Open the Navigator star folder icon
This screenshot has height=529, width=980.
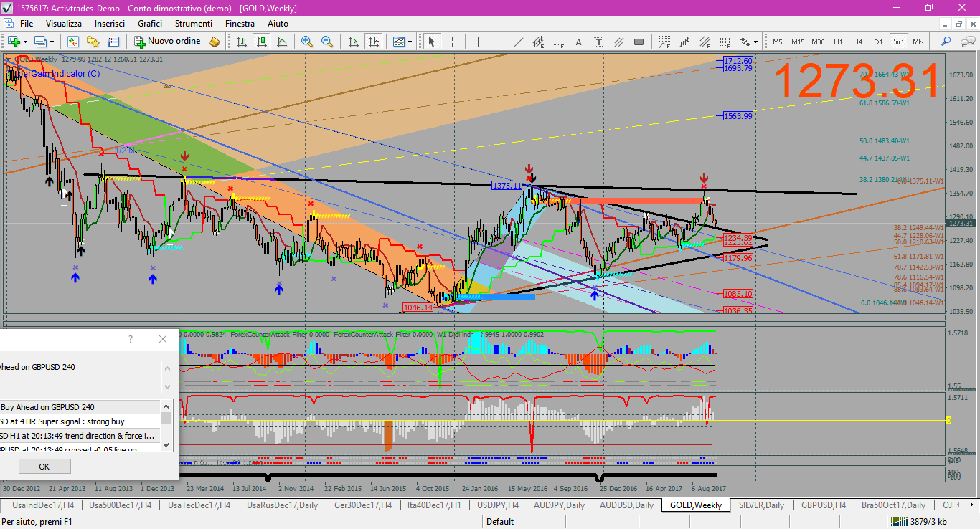[93, 42]
